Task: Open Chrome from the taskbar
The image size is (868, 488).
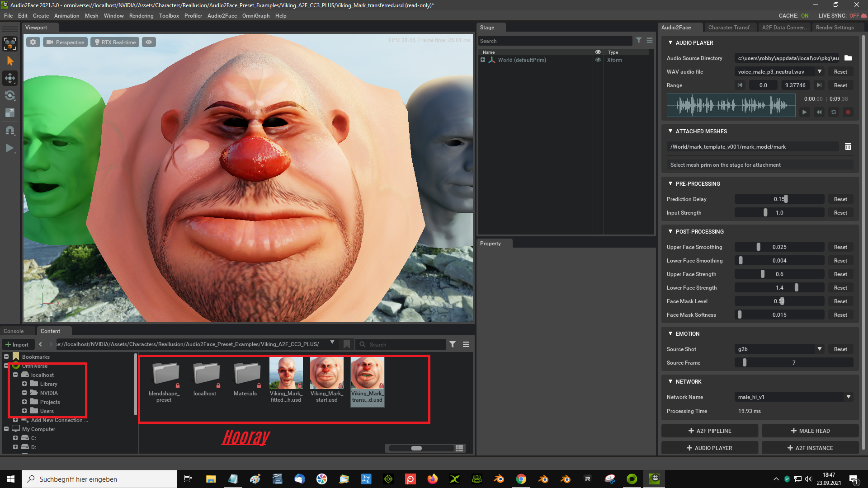Action: [521, 479]
